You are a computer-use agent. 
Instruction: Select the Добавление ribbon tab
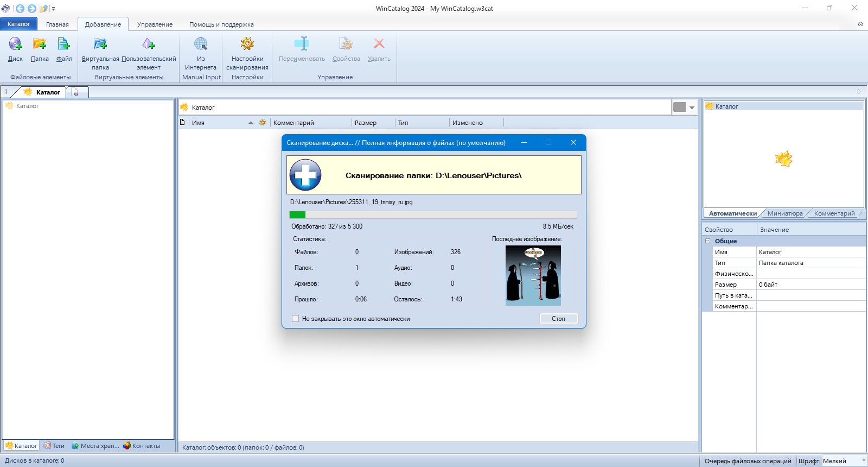click(x=103, y=24)
